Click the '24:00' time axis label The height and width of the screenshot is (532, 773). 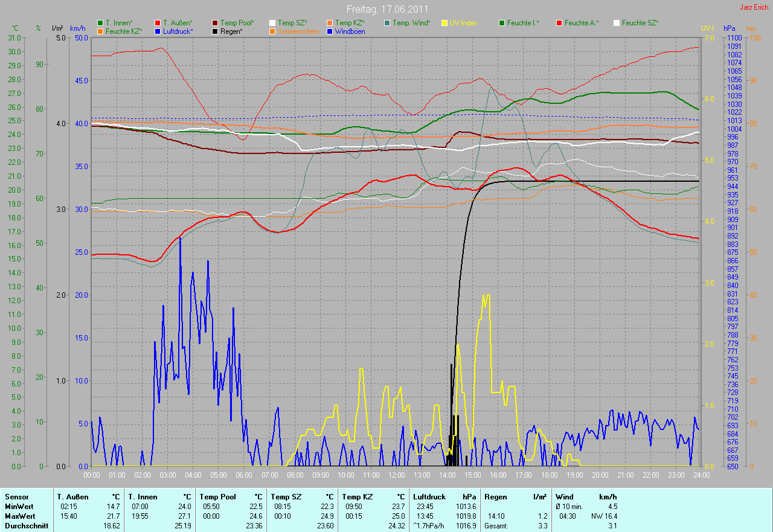[x=701, y=475]
